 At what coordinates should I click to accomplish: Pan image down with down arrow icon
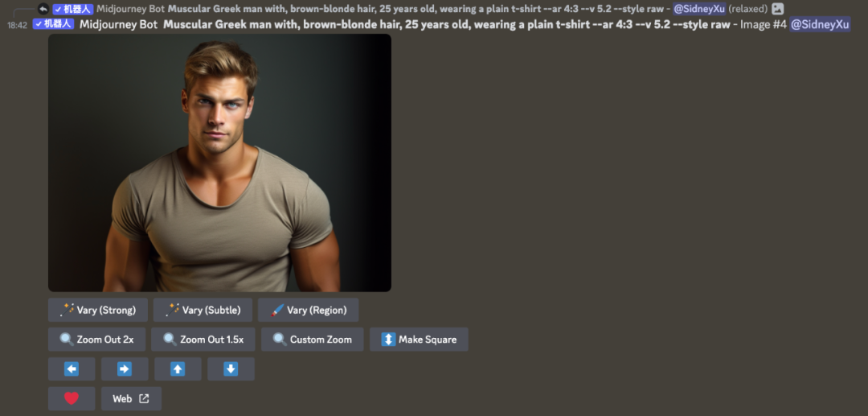(x=231, y=369)
